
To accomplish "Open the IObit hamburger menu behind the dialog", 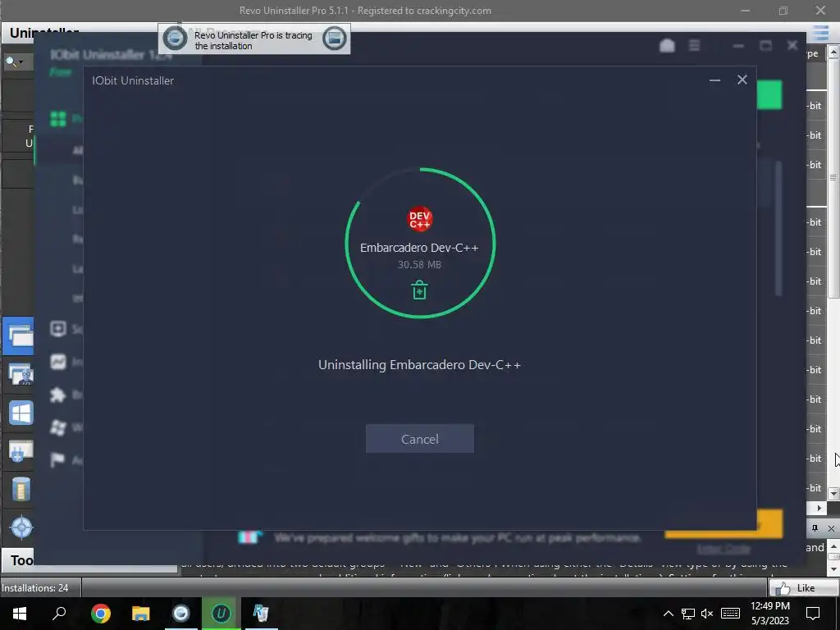I will click(x=694, y=46).
